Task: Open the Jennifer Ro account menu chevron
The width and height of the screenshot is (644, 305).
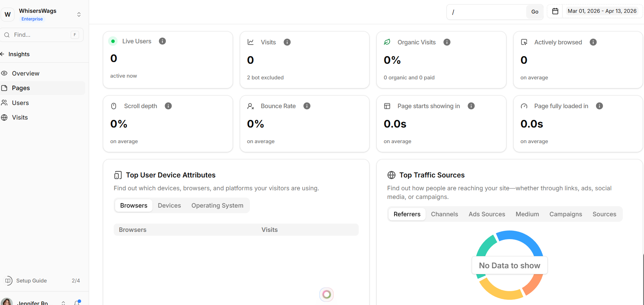Action: pos(63,303)
